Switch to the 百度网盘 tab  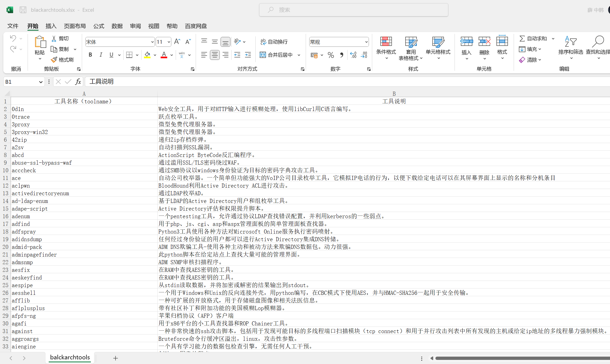click(x=196, y=26)
